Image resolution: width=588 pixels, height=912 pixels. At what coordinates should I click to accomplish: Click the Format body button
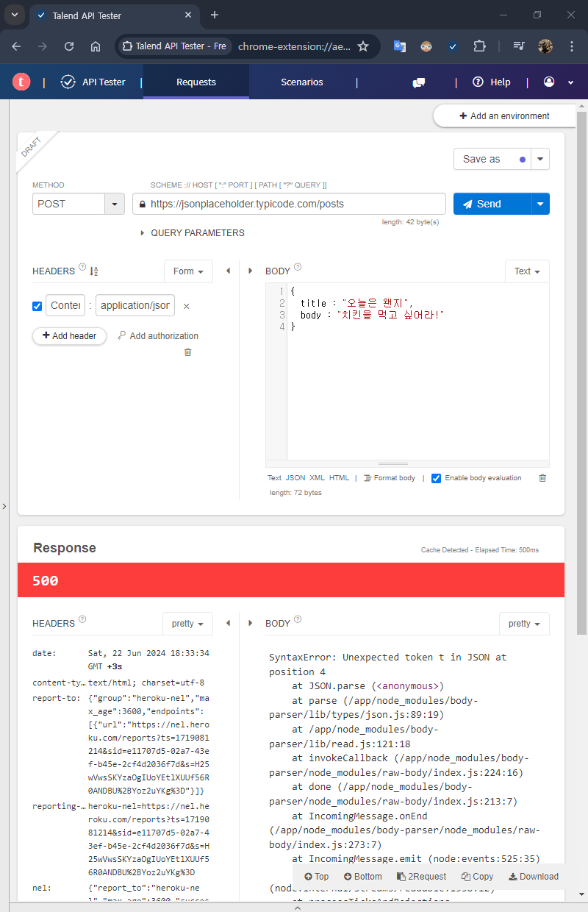(x=390, y=478)
